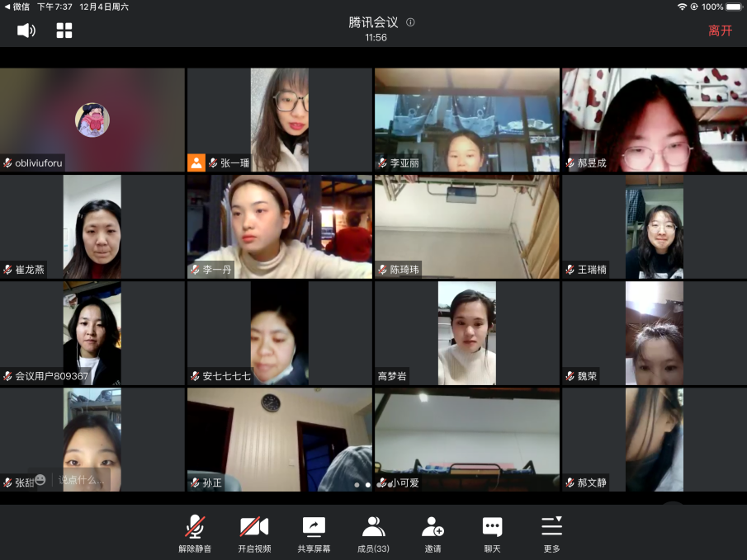Turn on camera via 开启视频

pos(254,534)
